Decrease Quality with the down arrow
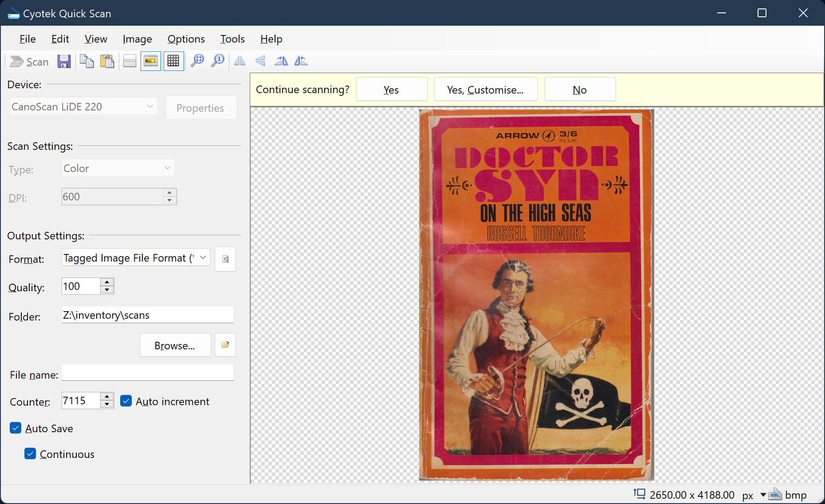 click(x=107, y=290)
